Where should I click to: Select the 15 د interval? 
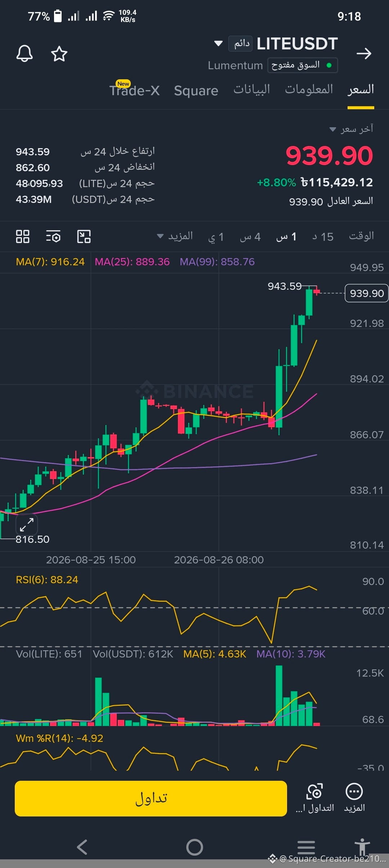coord(323,237)
